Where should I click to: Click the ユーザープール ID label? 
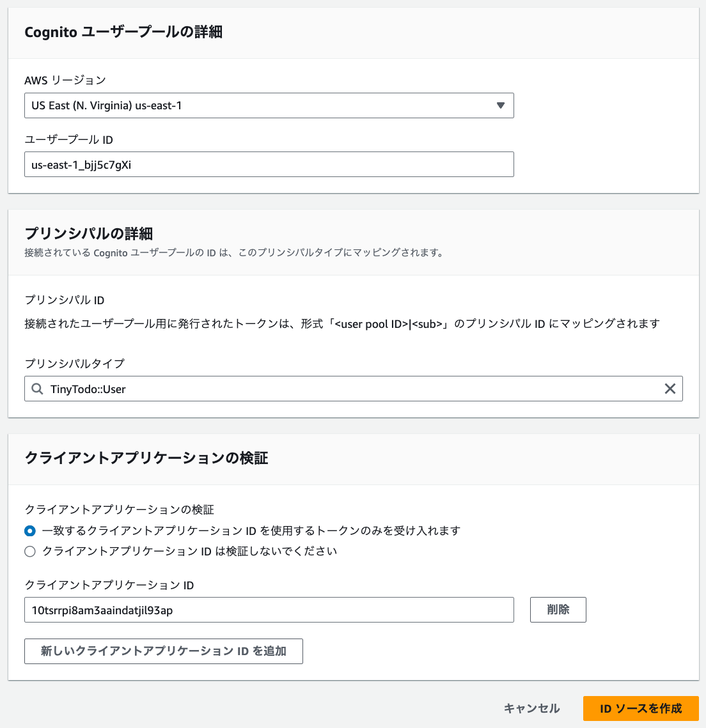[68, 139]
